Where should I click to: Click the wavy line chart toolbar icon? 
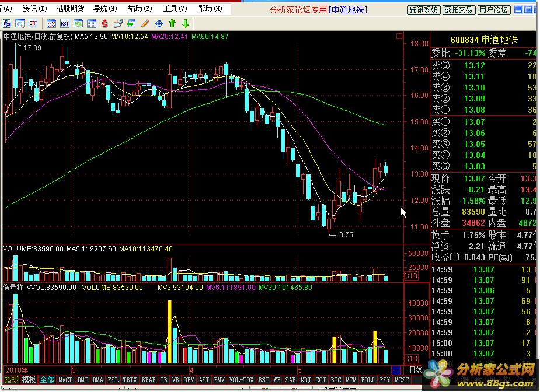51,23
